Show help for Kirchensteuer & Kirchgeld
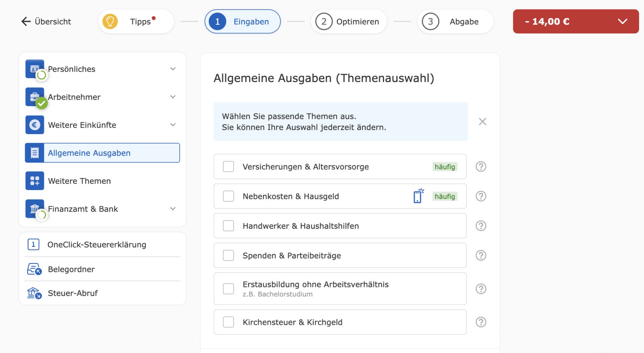Screen dimensions: 644x353 pos(481,322)
